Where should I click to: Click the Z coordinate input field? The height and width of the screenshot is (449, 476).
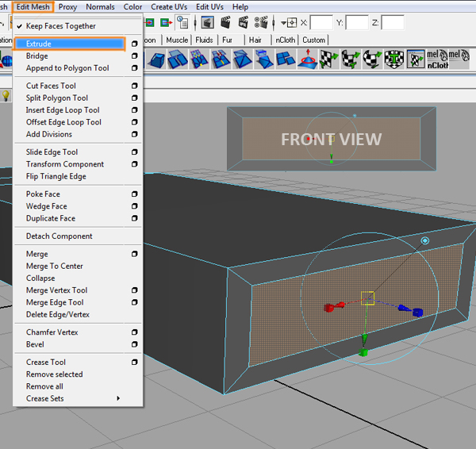[393, 23]
